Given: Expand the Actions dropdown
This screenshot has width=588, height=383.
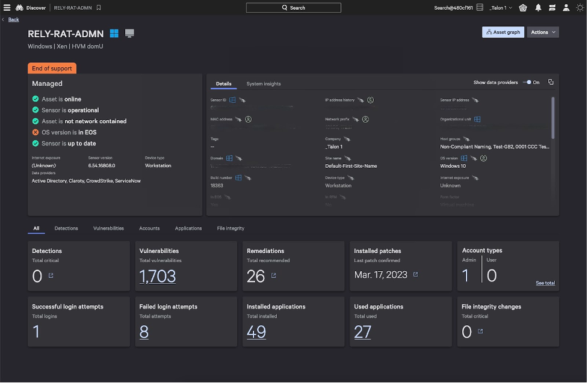Looking at the screenshot, I should coord(543,32).
